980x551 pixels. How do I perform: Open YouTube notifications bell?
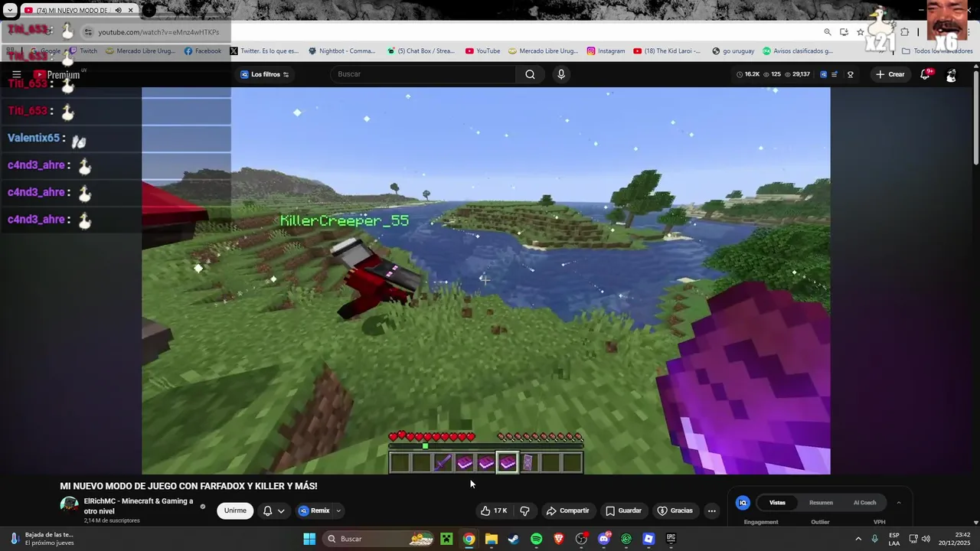[x=925, y=74]
